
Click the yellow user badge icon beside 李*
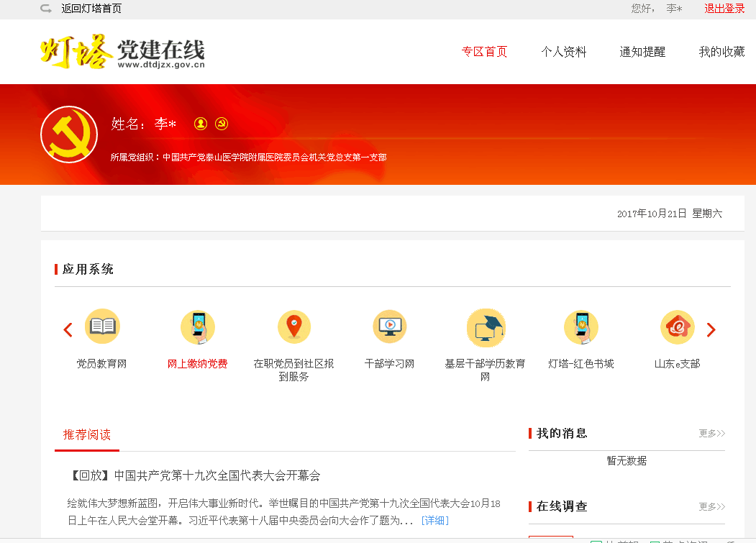click(x=201, y=124)
